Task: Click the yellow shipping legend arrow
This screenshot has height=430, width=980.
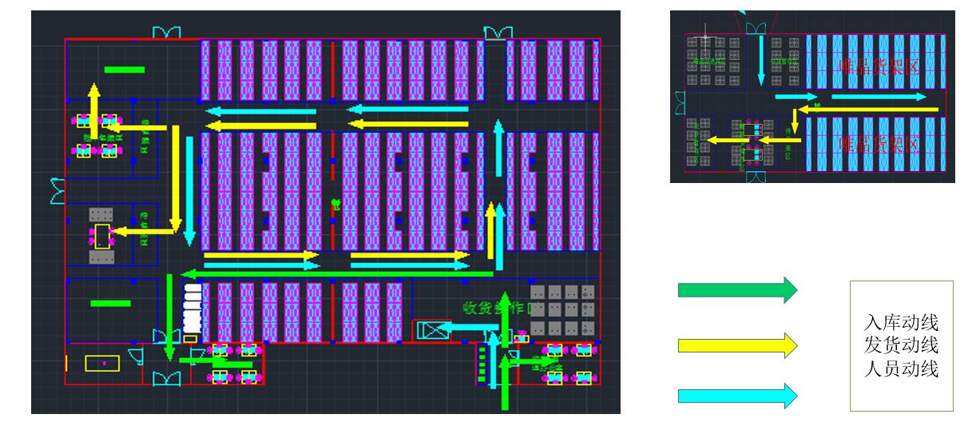Action: click(x=736, y=345)
